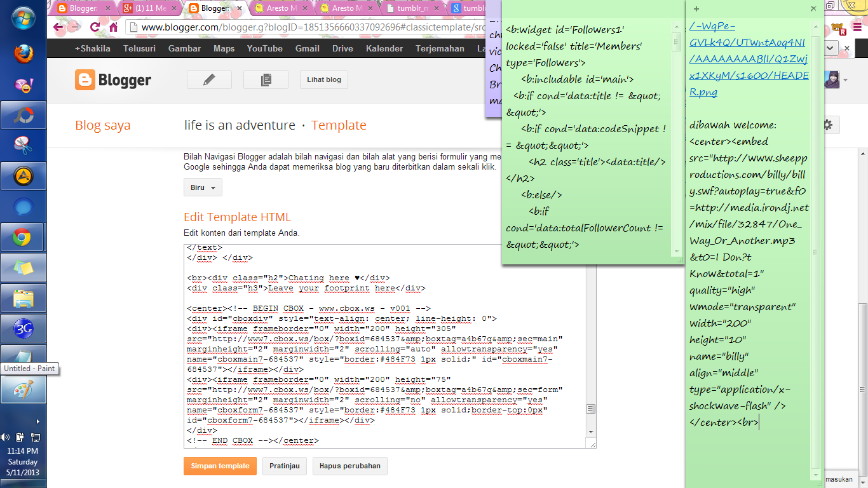Image resolution: width=868 pixels, height=488 pixels.
Task: Open account menu arrow beside avatar
Action: (x=846, y=80)
